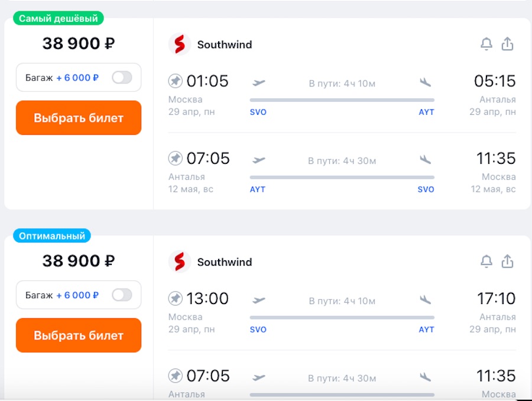Click the Southwind logo on the cheapest ticket
Screen dimensions: 532x401
click(x=180, y=44)
